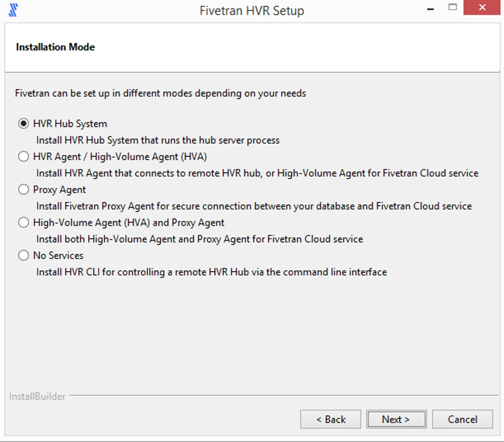Click the hub server process description text
Screen dimensions: 504x442
pyautogui.click(x=158, y=140)
